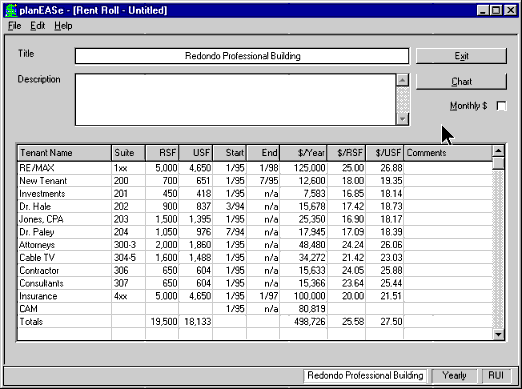Click the End column header
Screen dimensions: 522x389
tap(263, 153)
